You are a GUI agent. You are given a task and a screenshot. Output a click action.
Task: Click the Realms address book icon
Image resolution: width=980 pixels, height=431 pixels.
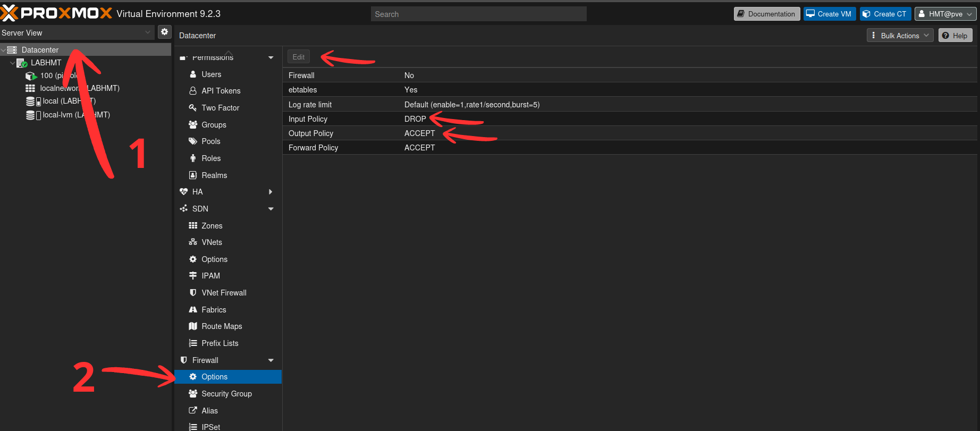click(x=193, y=175)
